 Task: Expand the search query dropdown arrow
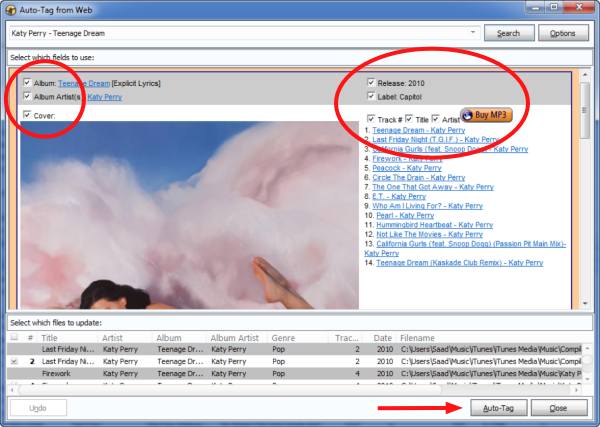(x=473, y=33)
